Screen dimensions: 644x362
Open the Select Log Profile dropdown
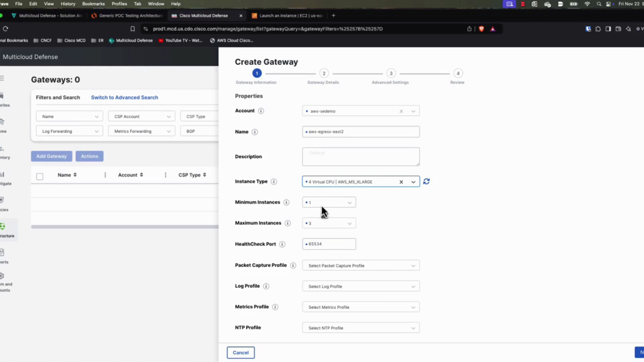[361, 286]
